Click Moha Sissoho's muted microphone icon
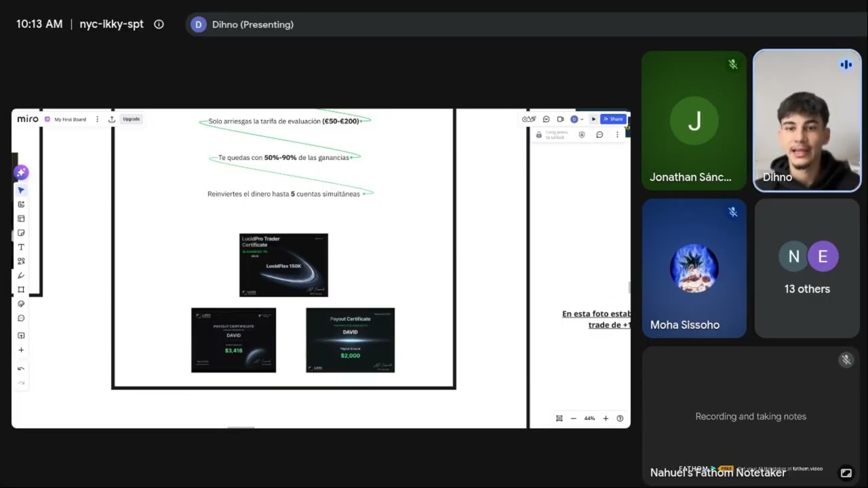 click(732, 212)
